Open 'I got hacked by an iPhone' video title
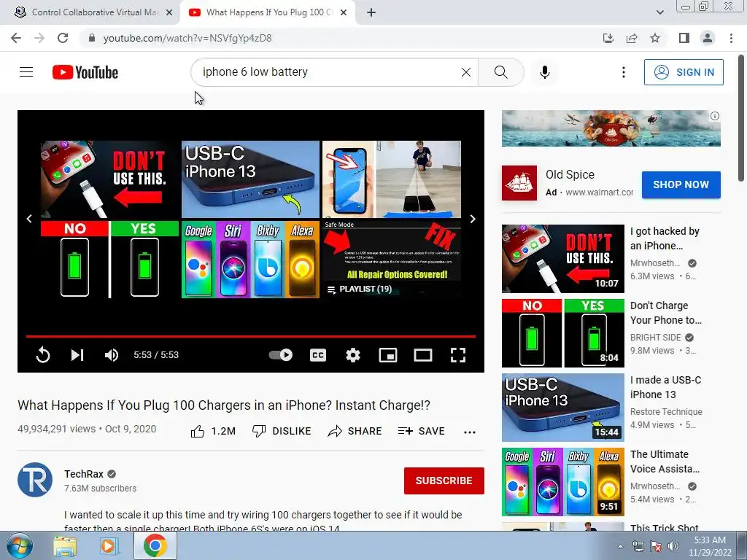The height and width of the screenshot is (560, 747). (x=665, y=238)
